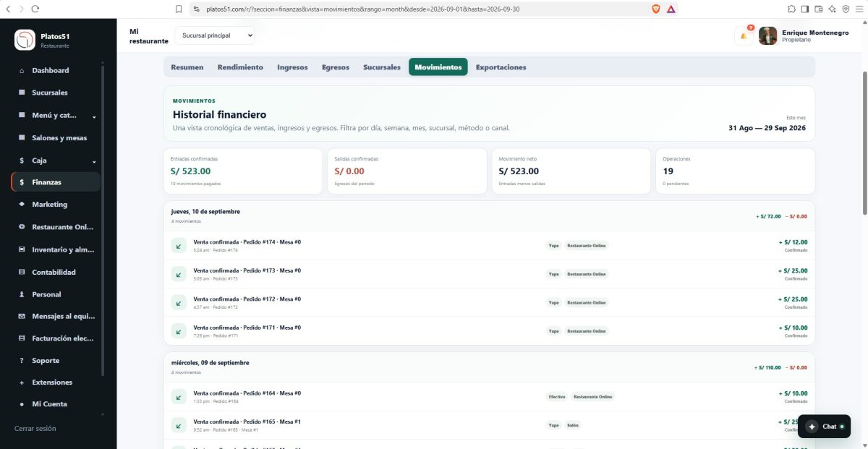Click the incoming arrow icon for Pedido #174
The height and width of the screenshot is (449, 868).
179,246
